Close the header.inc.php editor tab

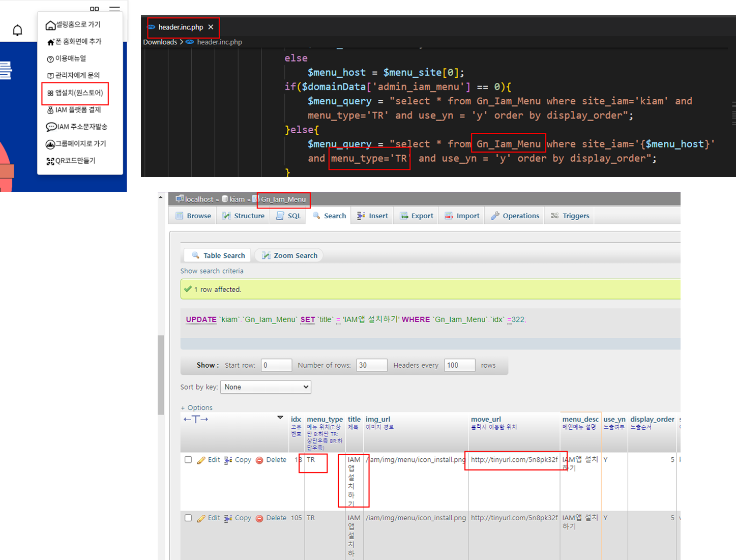point(211,27)
